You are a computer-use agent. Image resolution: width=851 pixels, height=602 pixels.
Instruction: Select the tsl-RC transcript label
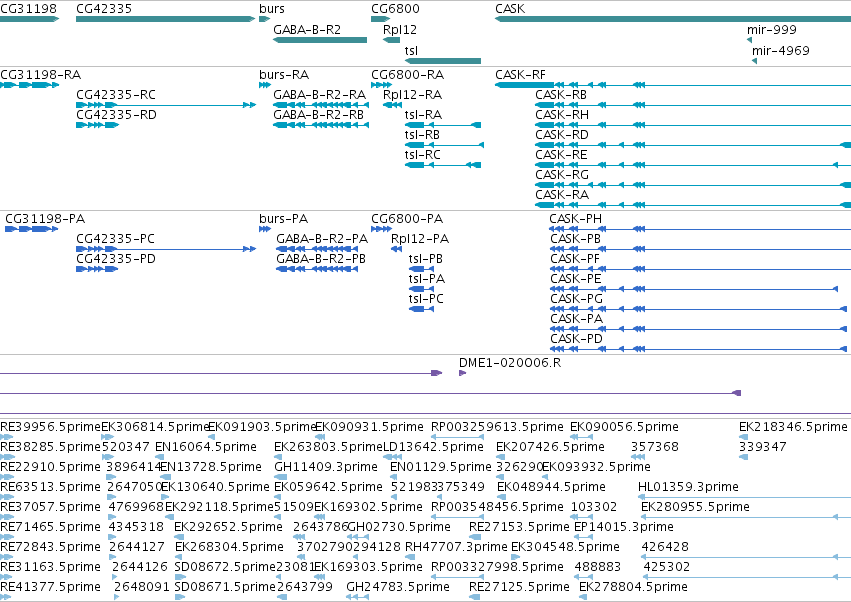(423, 155)
